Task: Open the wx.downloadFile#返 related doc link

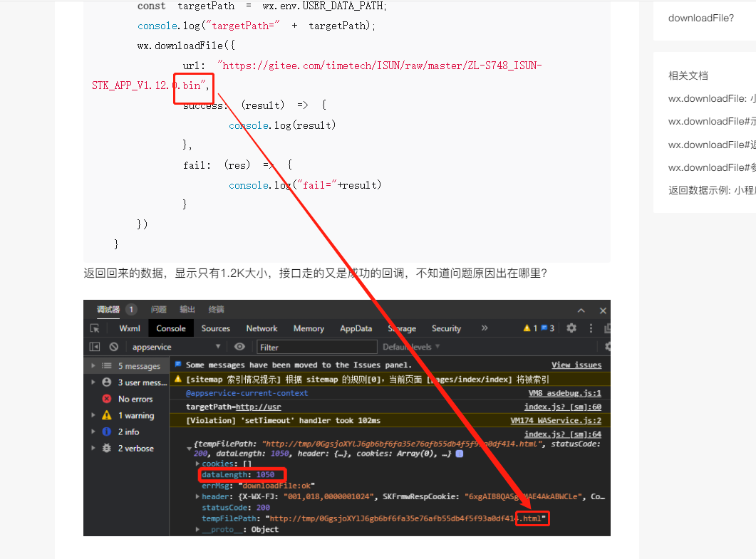Action: click(x=712, y=145)
